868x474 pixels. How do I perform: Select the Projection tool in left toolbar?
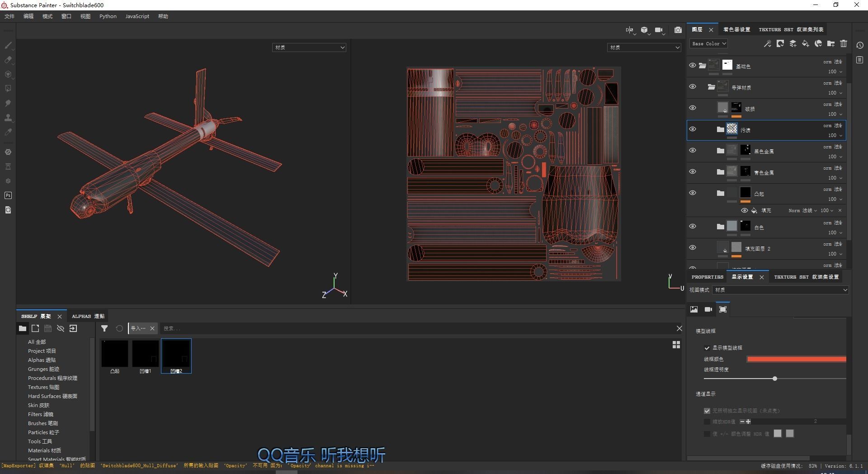point(8,74)
